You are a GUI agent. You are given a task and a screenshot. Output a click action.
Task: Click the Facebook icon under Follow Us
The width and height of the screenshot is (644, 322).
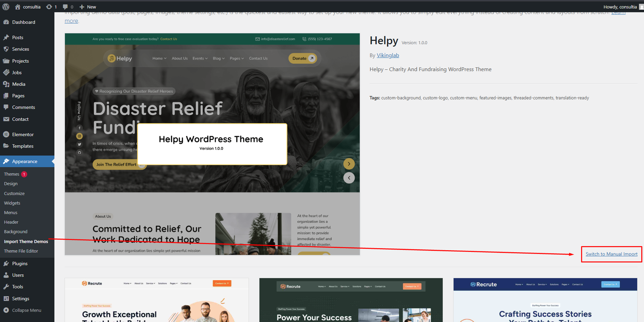pos(79,128)
